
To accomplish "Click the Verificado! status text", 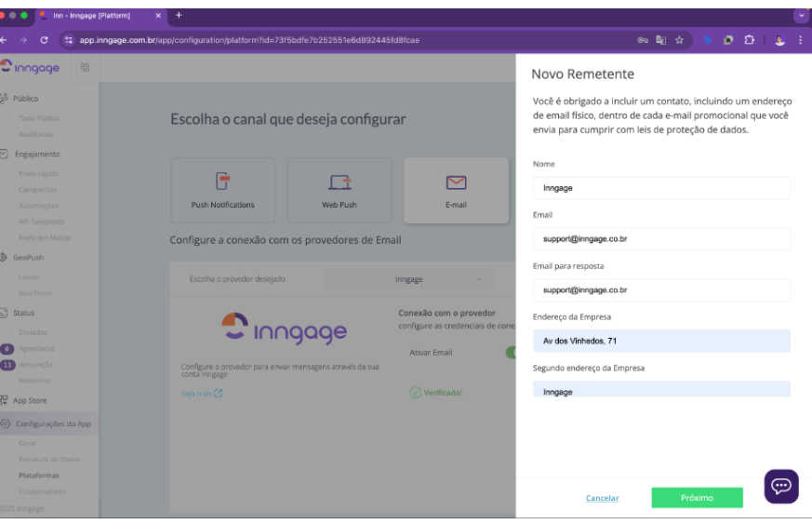I will coord(443,393).
